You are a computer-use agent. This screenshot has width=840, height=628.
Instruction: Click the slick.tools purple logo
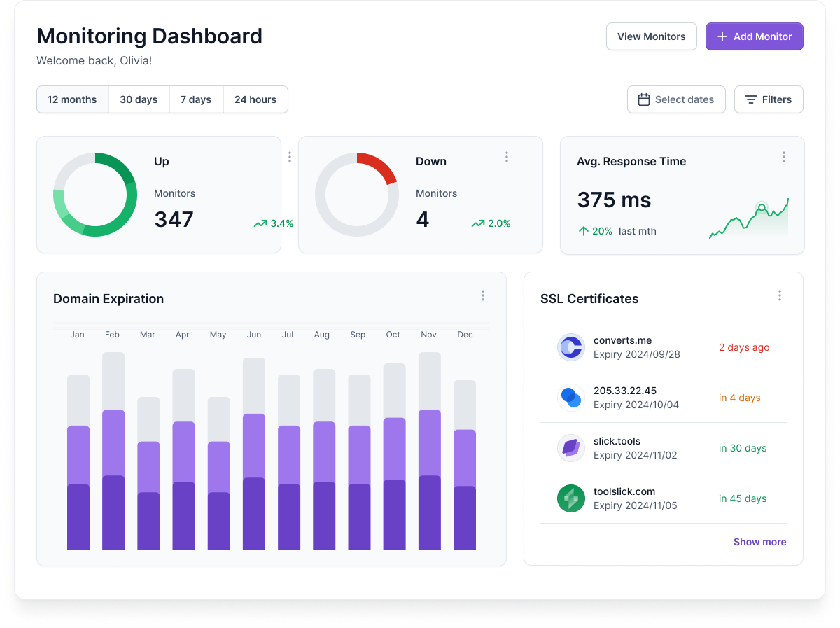571,448
